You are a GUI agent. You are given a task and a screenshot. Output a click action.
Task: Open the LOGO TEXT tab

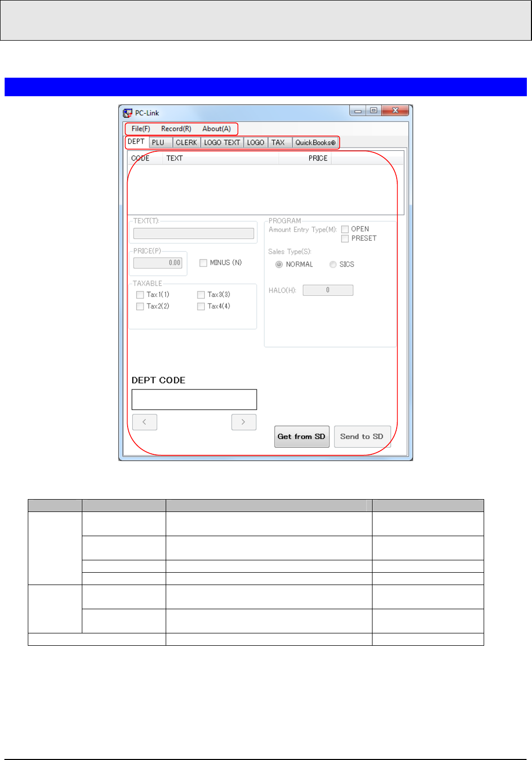(221, 143)
